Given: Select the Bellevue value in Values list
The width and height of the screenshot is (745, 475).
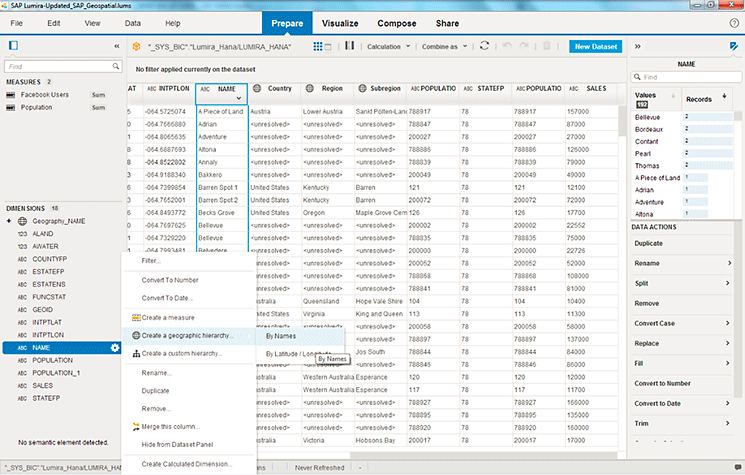Looking at the screenshot, I should click(x=647, y=117).
